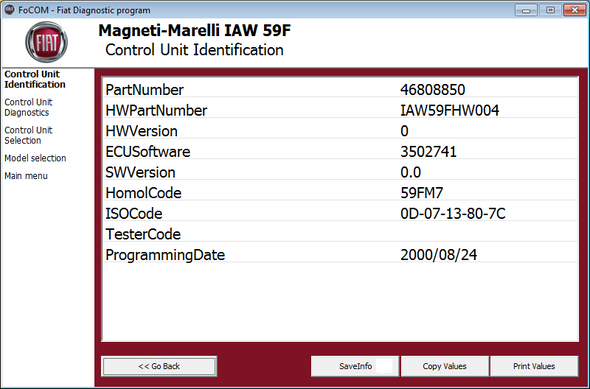Open Control Unit Identification in sidebar
This screenshot has width=590, height=389.
35,79
